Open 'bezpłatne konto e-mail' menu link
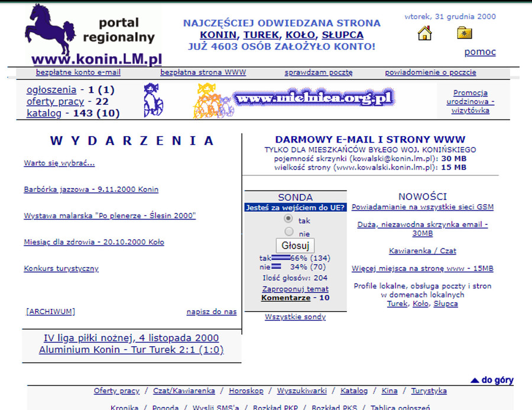The width and height of the screenshot is (532, 410). 78,73
